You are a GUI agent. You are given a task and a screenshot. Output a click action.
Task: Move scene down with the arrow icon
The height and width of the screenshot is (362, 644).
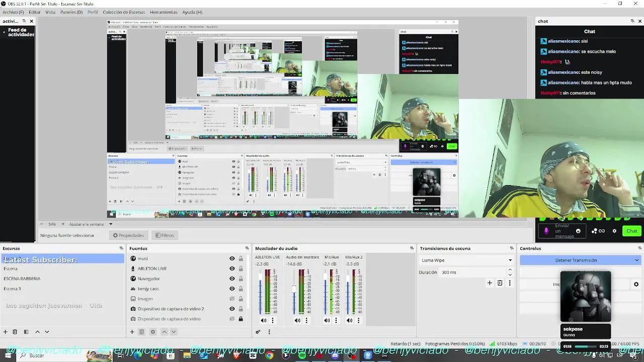(x=47, y=332)
